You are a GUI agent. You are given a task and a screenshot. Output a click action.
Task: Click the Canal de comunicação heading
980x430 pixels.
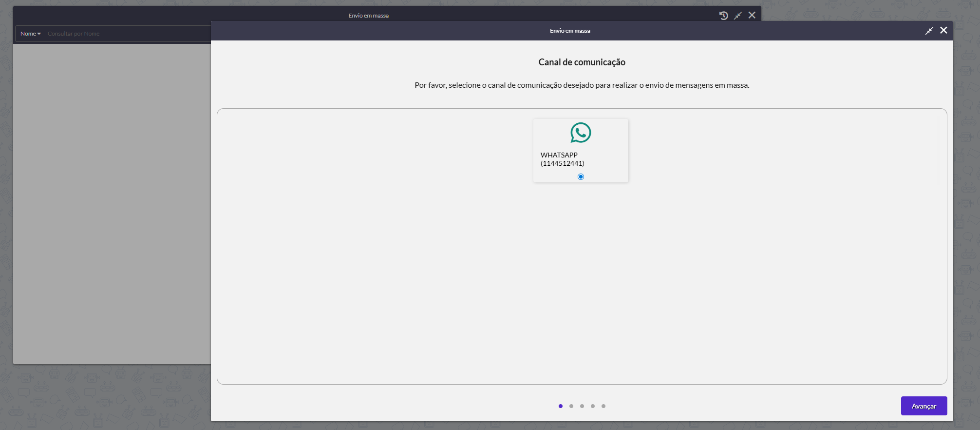coord(582,62)
